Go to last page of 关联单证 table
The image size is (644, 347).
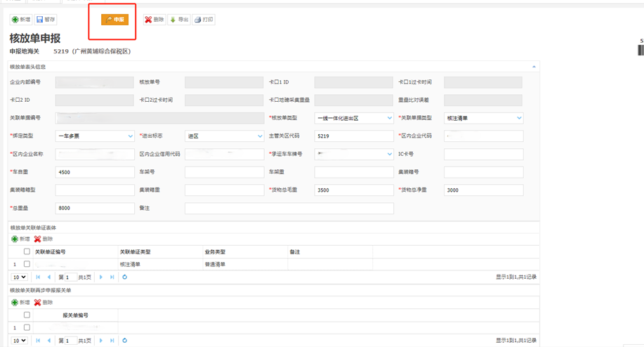pyautogui.click(x=112, y=277)
